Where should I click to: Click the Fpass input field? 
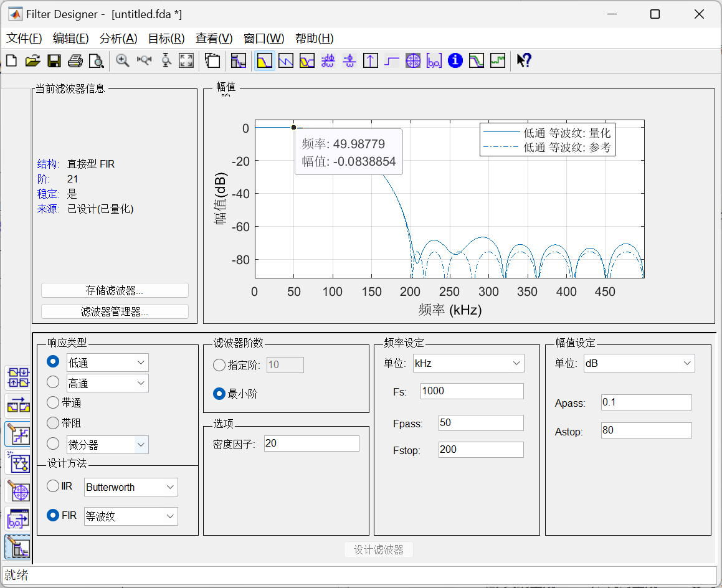coord(481,423)
